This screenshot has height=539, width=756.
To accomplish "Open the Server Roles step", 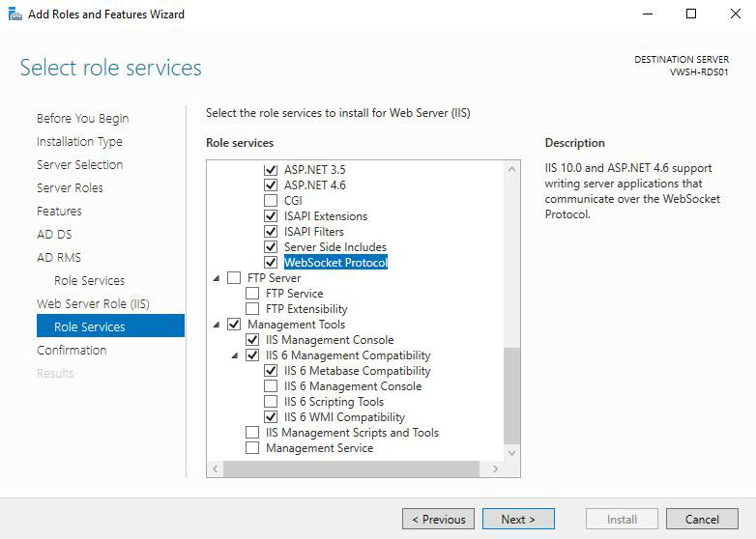I will pos(70,187).
